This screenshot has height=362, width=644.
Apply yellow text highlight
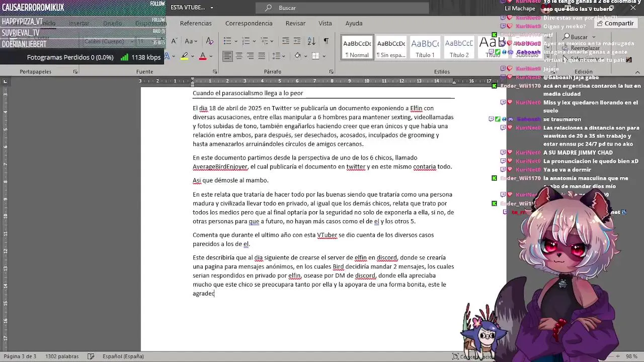(x=185, y=56)
